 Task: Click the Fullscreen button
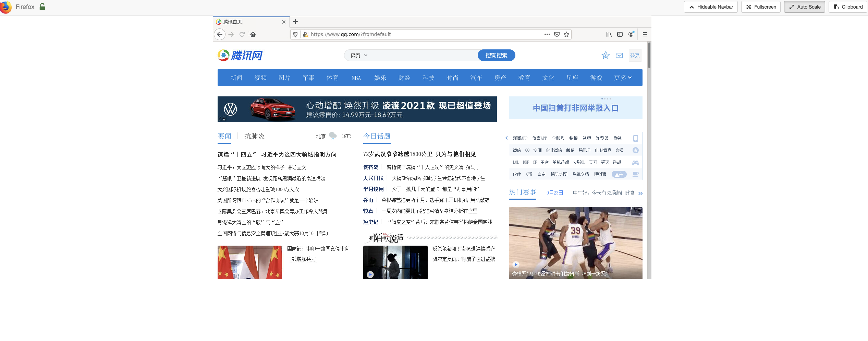click(761, 7)
